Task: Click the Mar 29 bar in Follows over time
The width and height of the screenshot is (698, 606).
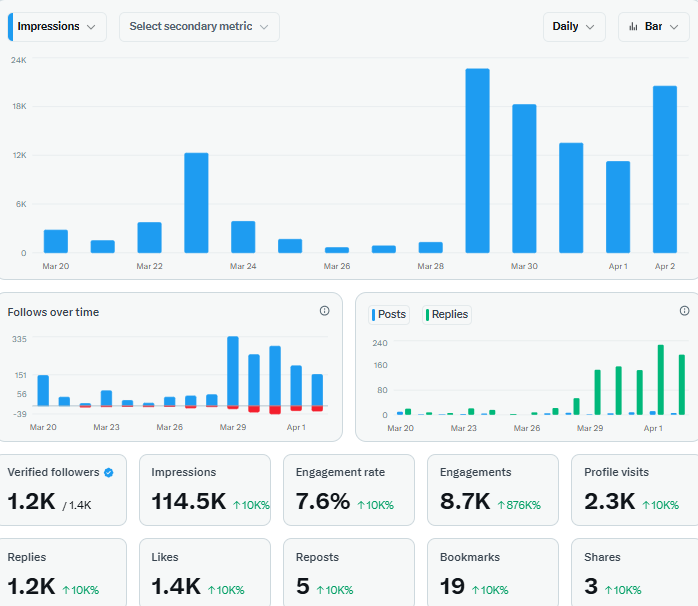Action: (x=233, y=372)
